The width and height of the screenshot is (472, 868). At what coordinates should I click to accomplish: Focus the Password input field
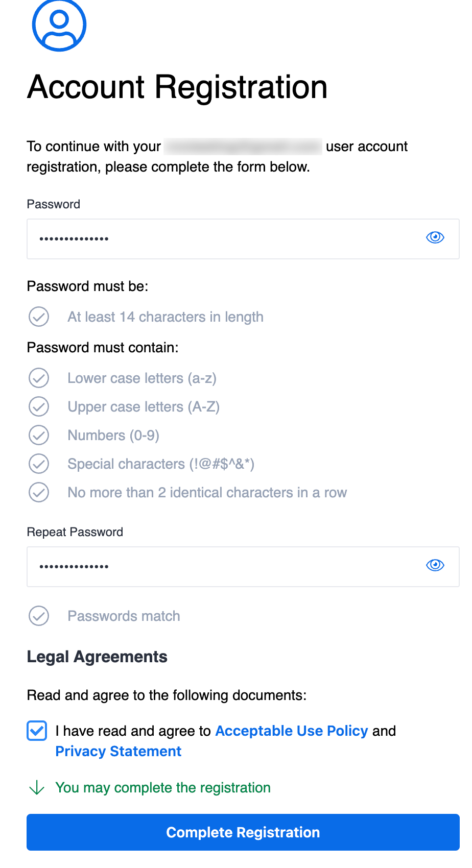[x=243, y=239]
